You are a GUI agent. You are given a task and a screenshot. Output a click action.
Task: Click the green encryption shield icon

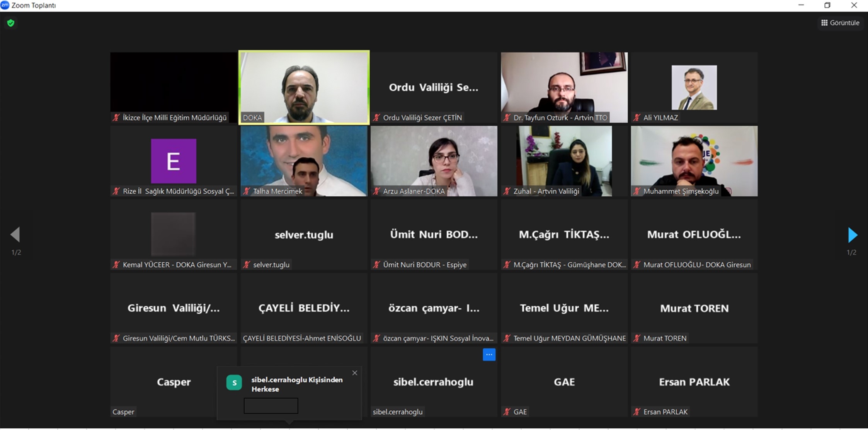(11, 23)
